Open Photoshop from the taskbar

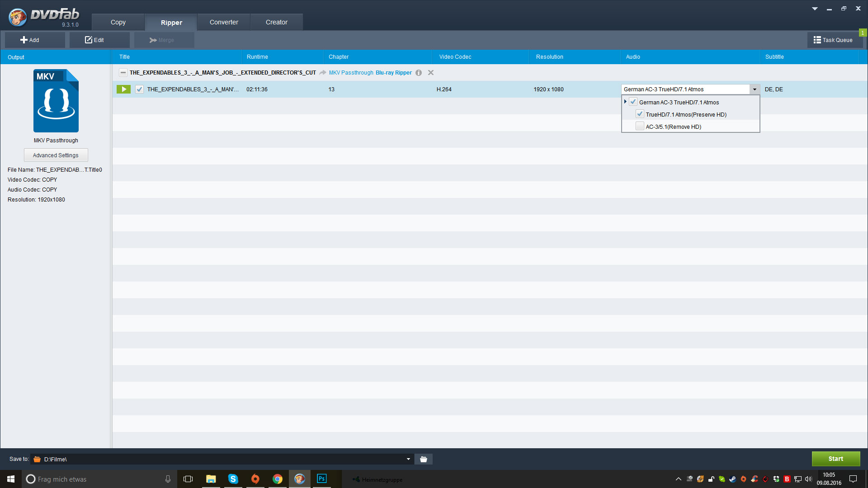tap(321, 479)
